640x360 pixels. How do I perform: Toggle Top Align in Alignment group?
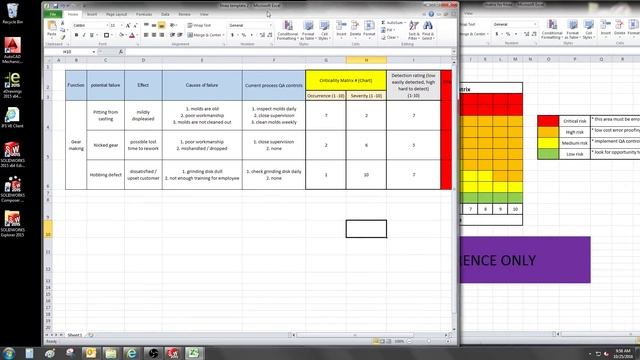(x=146, y=25)
